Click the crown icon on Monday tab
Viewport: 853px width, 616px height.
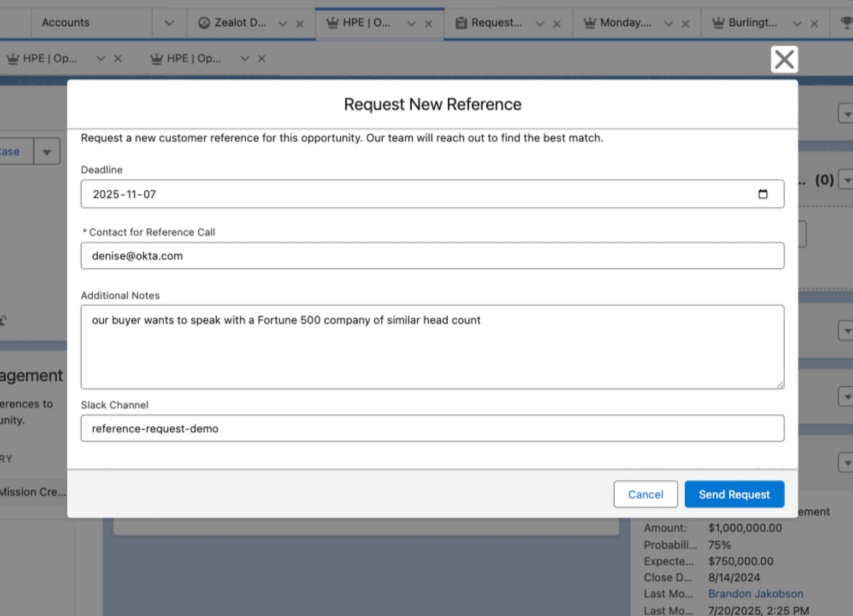click(589, 23)
